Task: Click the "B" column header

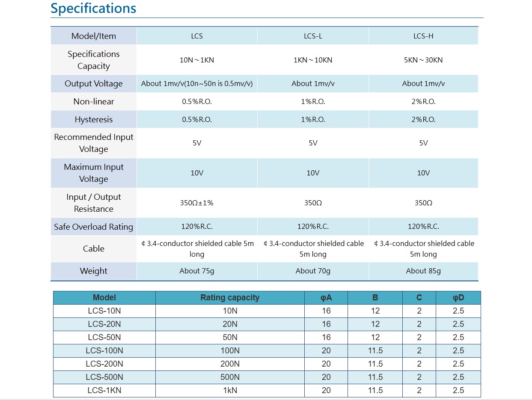Action: pos(375,297)
